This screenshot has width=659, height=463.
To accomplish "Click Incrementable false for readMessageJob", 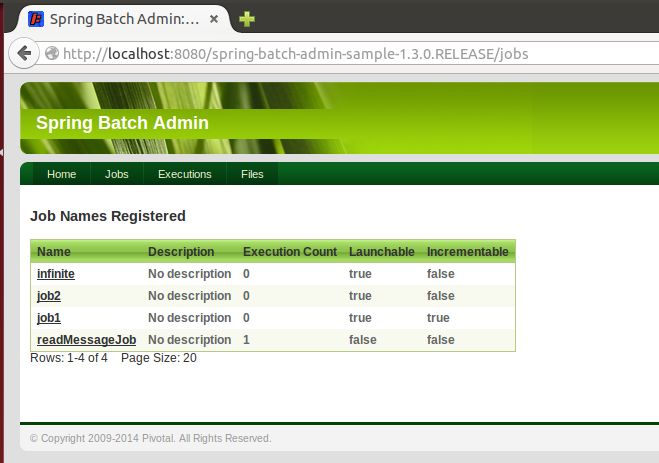I will (x=441, y=339).
